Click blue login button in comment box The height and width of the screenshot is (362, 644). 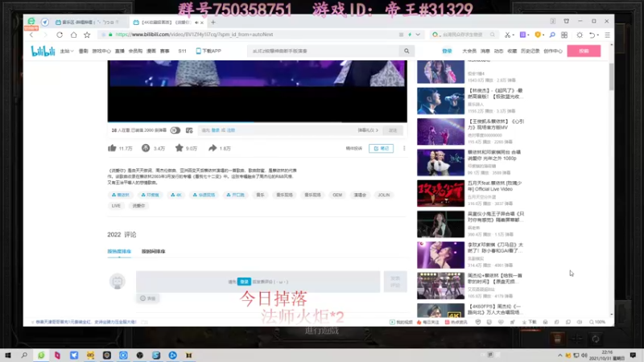point(244,282)
